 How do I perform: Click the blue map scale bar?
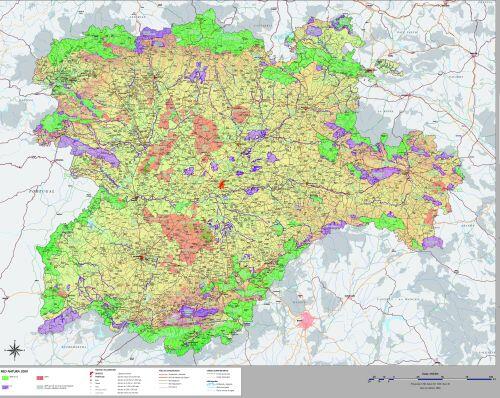[x=431, y=379]
